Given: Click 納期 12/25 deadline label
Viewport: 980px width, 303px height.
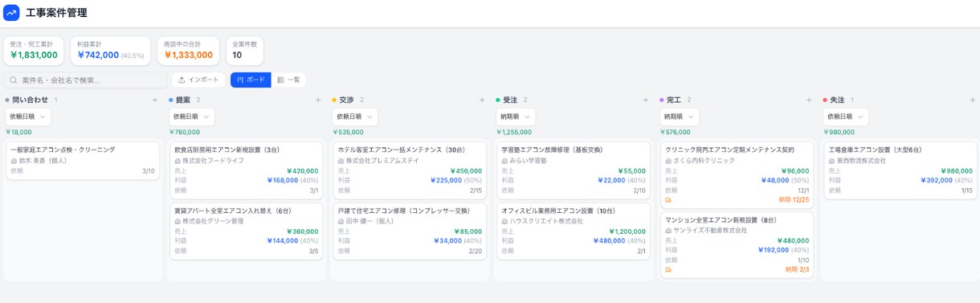Looking at the screenshot, I should click(794, 200).
